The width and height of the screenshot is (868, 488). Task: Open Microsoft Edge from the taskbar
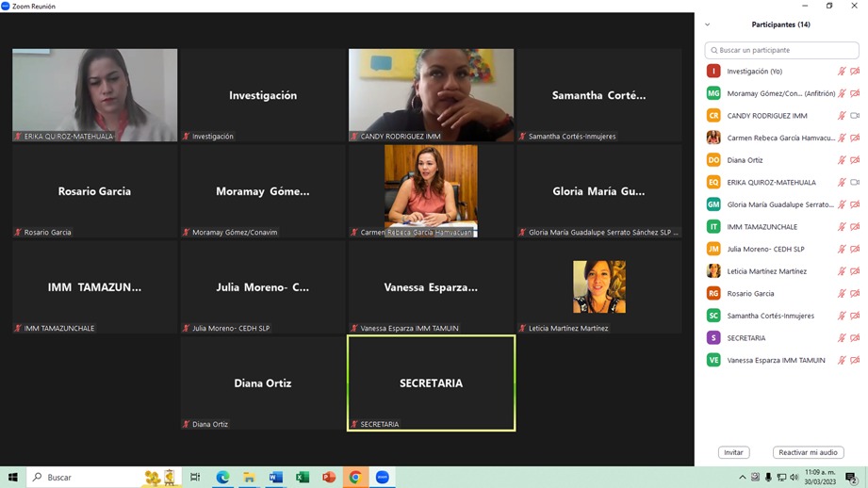tap(222, 478)
